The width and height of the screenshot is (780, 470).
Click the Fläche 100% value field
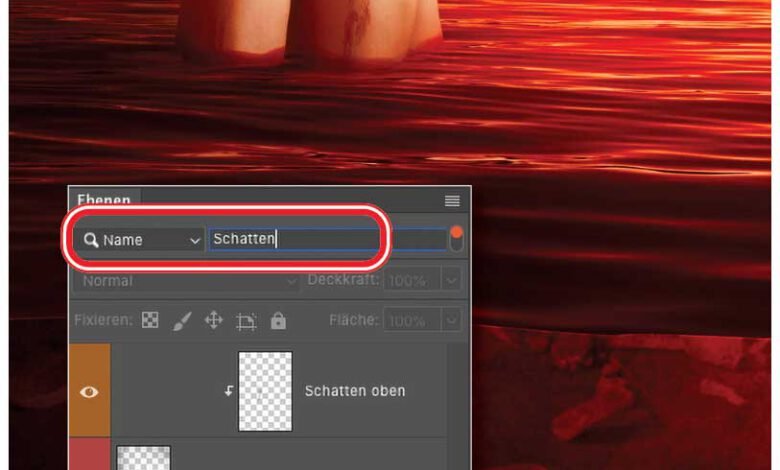pos(412,320)
